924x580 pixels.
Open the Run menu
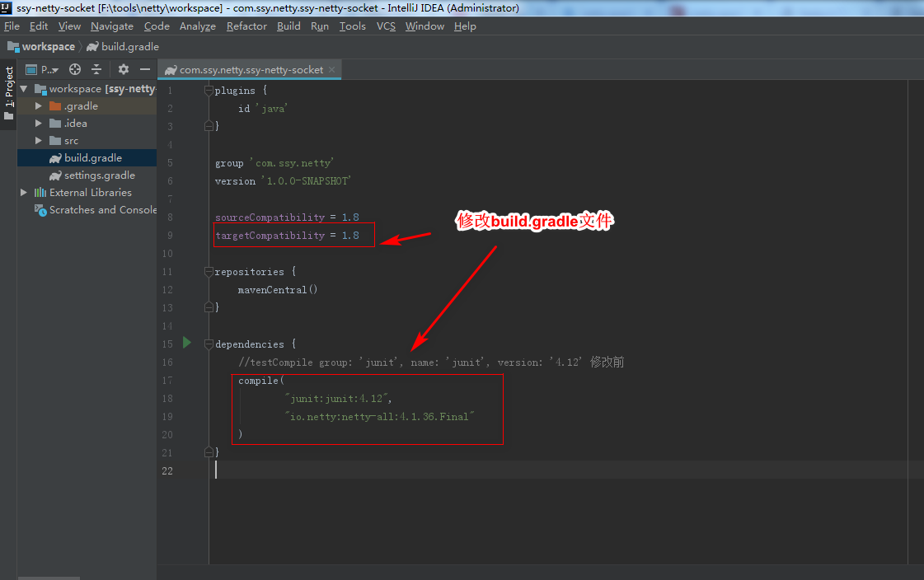(x=319, y=26)
